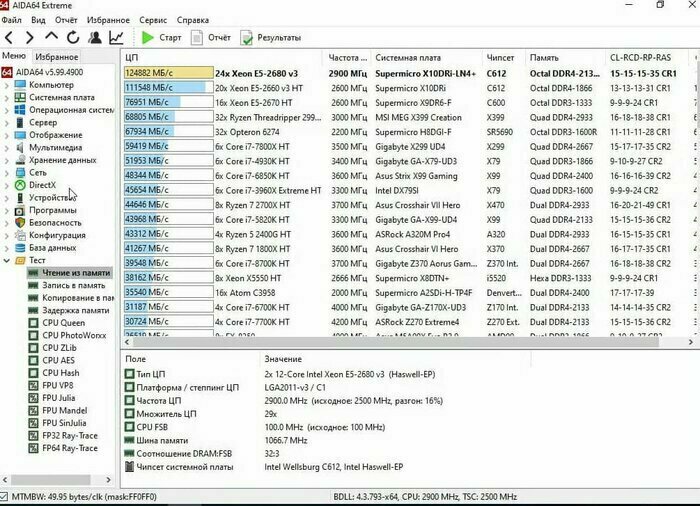Viewport: 700px width, 506px height.
Task: Expand the Компьютер tree node
Action: [7, 85]
